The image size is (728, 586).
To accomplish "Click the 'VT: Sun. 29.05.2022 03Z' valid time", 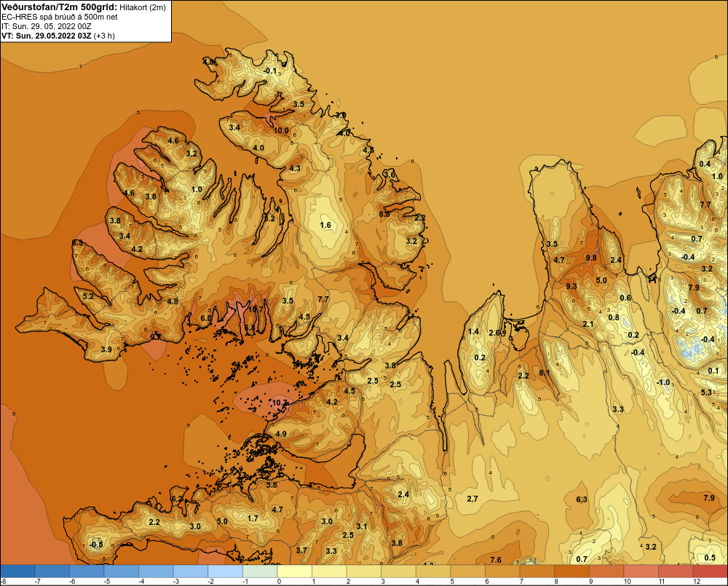I will (47, 36).
